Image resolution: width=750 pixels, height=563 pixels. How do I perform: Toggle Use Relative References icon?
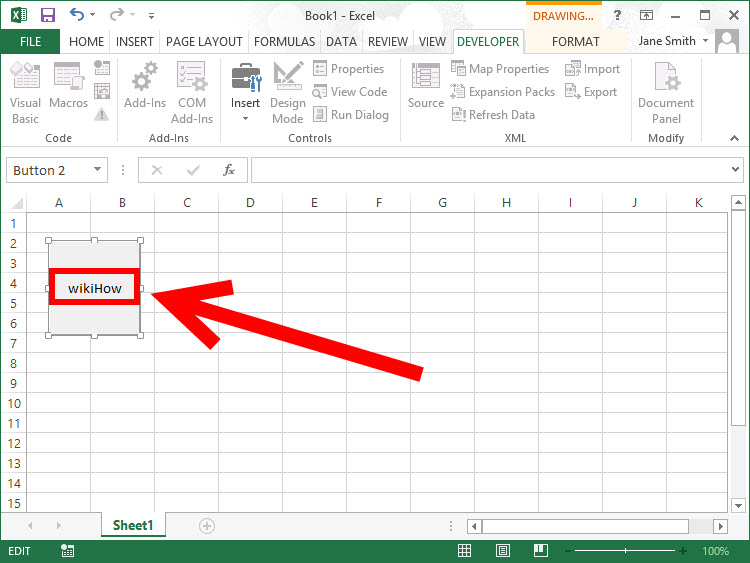[x=102, y=91]
